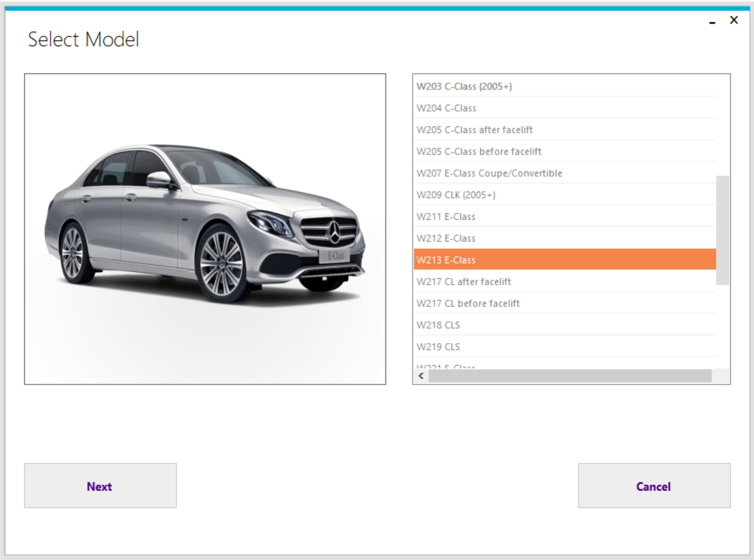
Task: Select W218 CLS model
Action: 565,325
